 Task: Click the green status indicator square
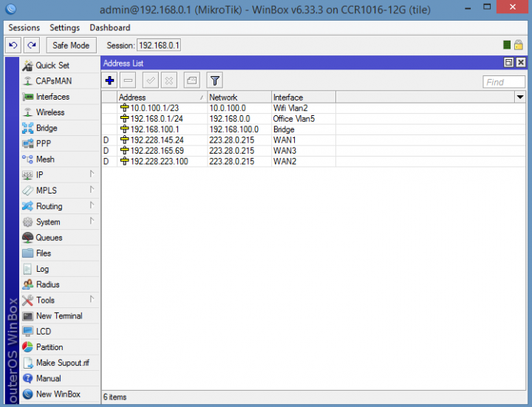[x=507, y=45]
